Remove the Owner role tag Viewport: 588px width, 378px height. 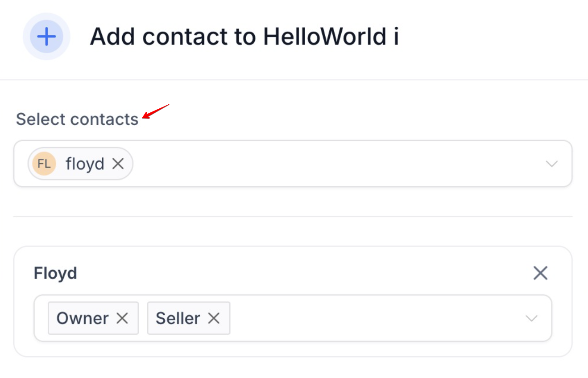pos(122,318)
